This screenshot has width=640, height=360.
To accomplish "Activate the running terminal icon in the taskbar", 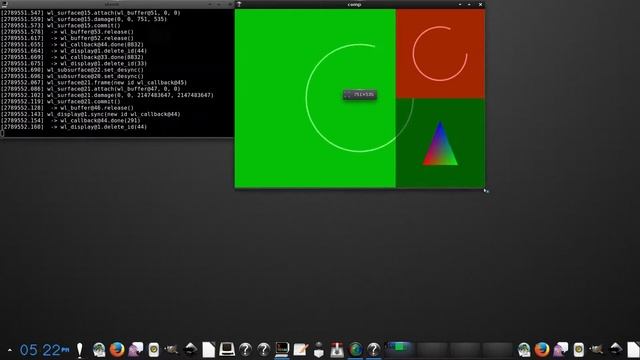I will [282, 349].
